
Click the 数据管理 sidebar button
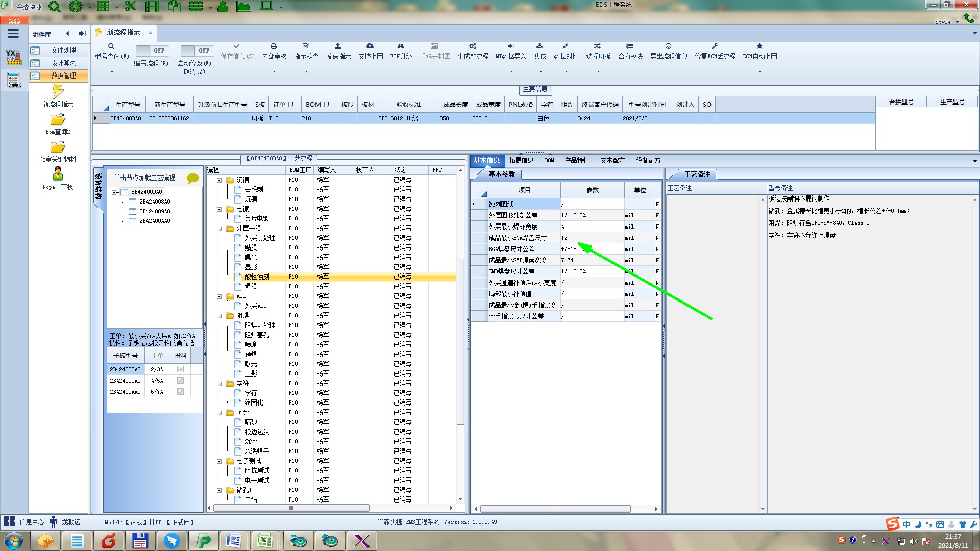pyautogui.click(x=63, y=76)
